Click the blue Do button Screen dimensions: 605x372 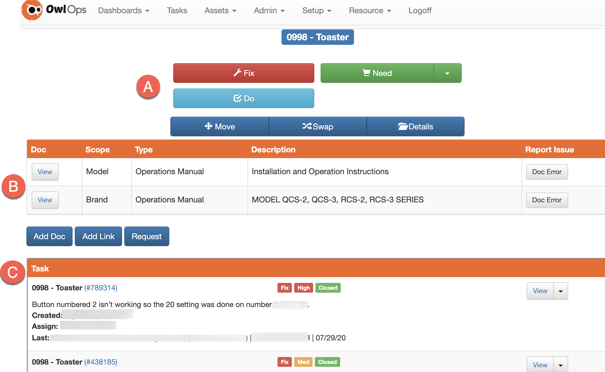click(243, 98)
